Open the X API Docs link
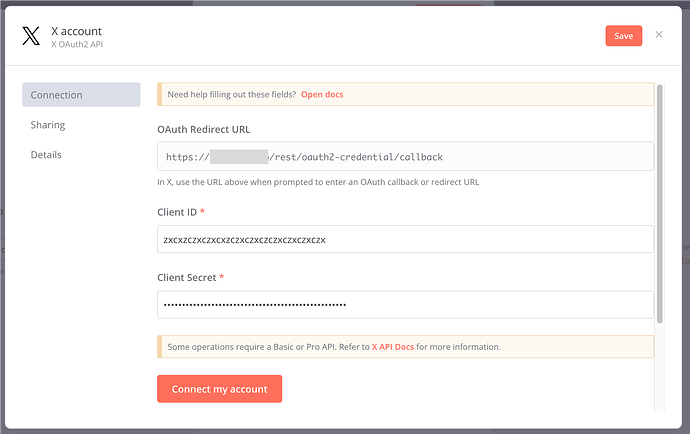The height and width of the screenshot is (434, 690). 393,347
